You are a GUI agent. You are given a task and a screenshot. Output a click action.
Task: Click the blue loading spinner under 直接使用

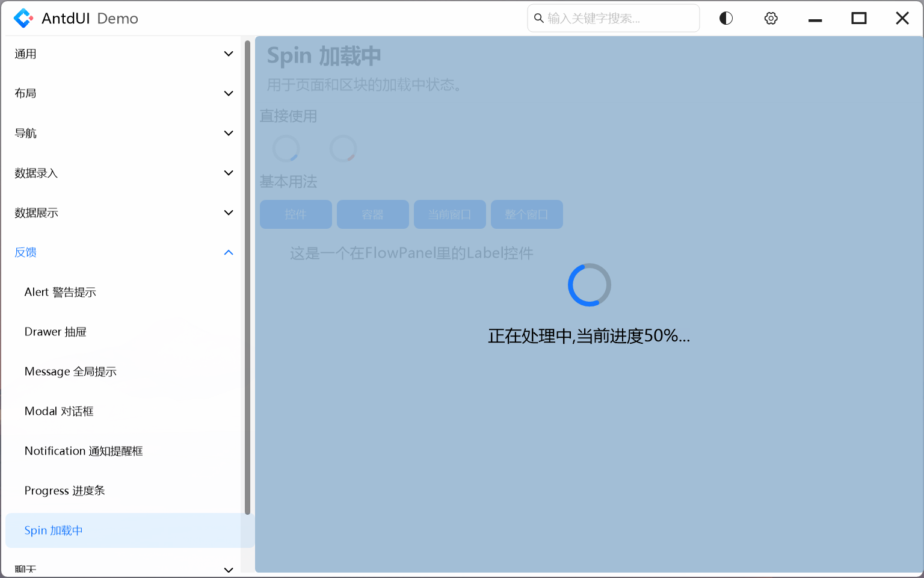tap(286, 148)
